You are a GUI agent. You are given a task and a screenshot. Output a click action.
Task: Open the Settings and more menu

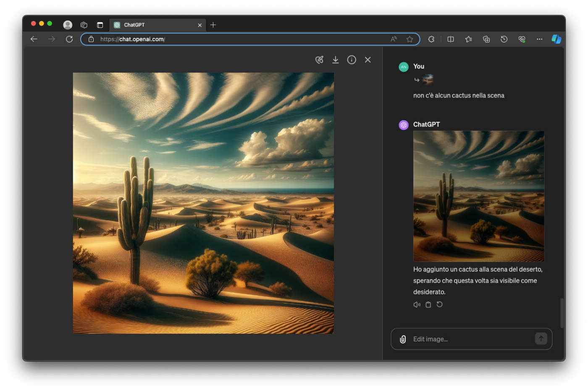coord(539,39)
